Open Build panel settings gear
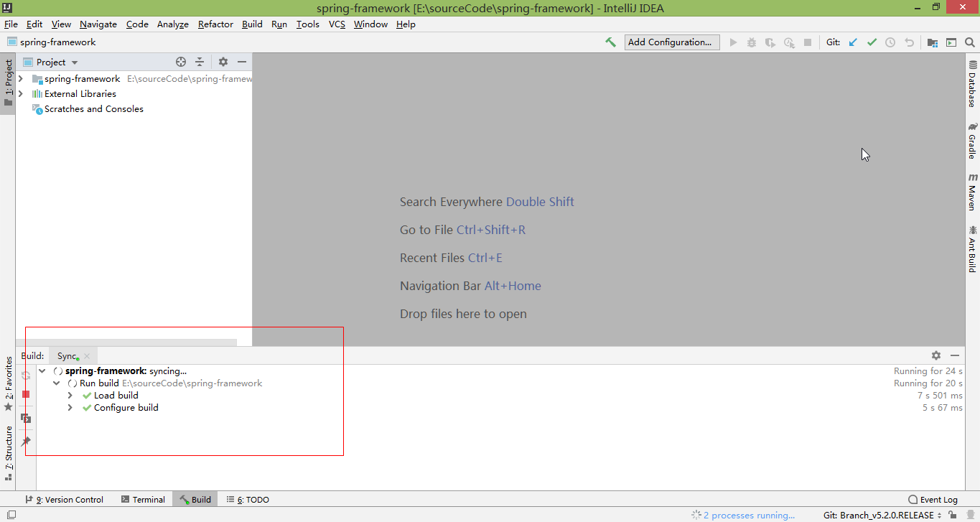The image size is (980, 522). tap(936, 355)
